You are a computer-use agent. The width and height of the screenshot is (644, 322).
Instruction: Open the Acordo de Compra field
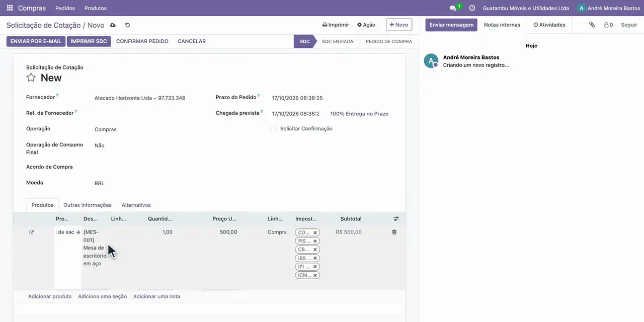click(140, 167)
